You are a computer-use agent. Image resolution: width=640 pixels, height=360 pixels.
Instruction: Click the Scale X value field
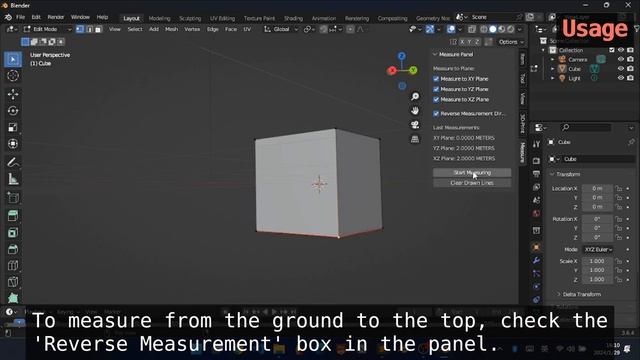pyautogui.click(x=597, y=261)
